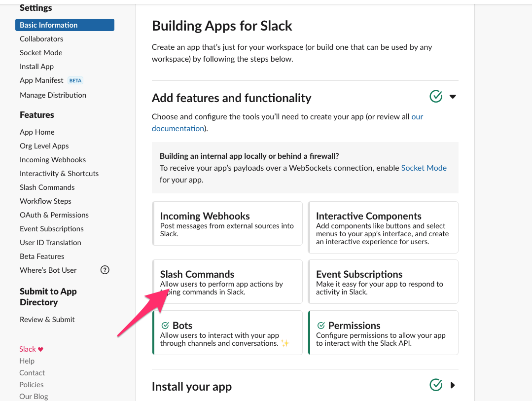Click the BETA badge beside App Manifest
Screen dimensions: 532x401
point(75,80)
